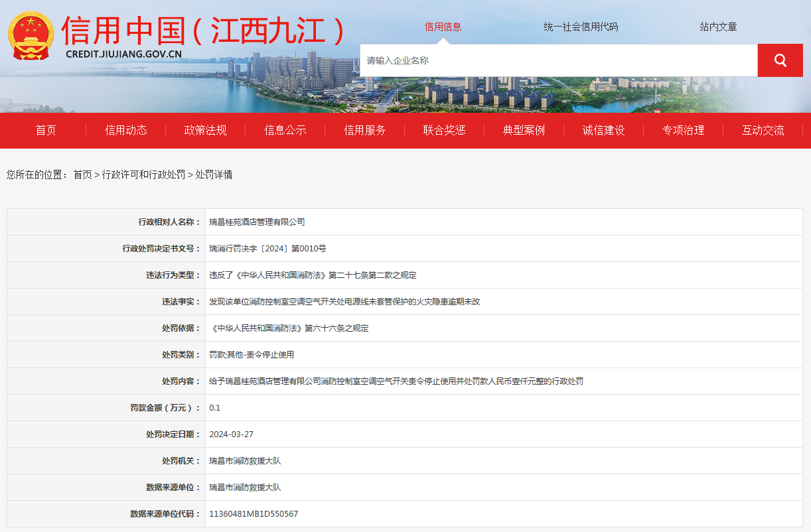The image size is (811, 532).
Task: Open the 政策法规 navigation item
Action: pyautogui.click(x=206, y=131)
